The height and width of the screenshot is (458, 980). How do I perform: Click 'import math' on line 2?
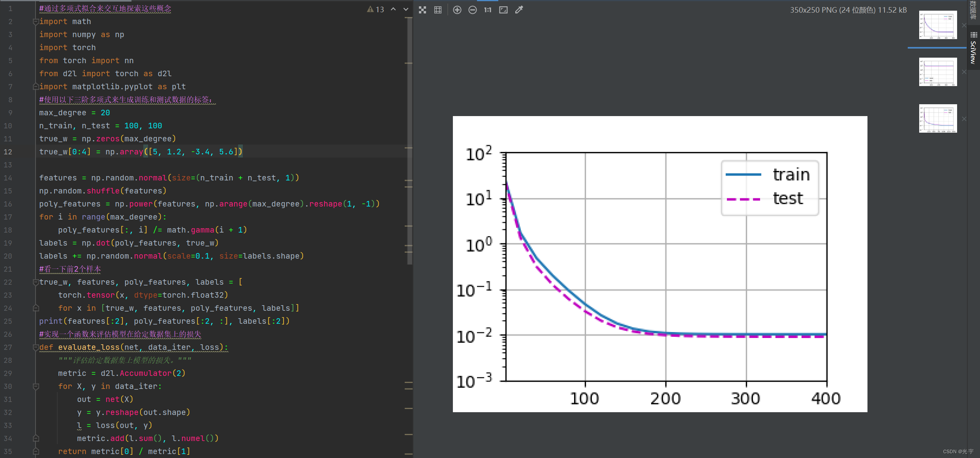point(65,22)
